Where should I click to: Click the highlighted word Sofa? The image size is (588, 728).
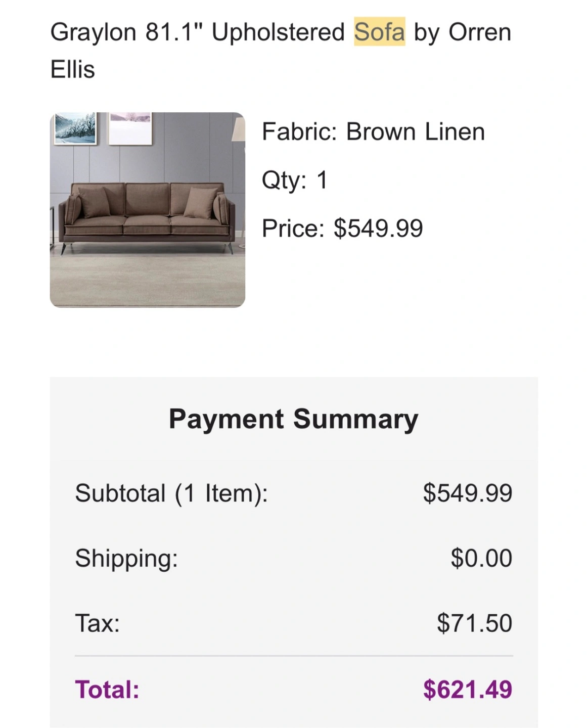379,32
